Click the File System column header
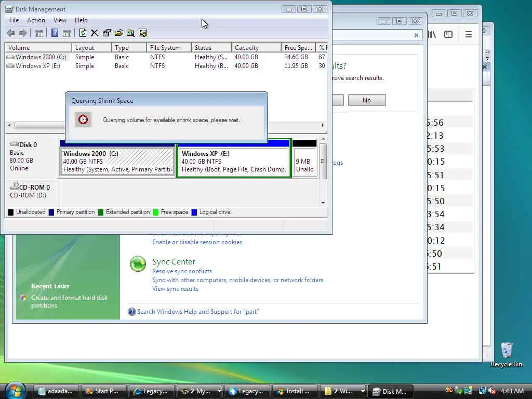The width and height of the screenshot is (532, 399). (x=169, y=47)
